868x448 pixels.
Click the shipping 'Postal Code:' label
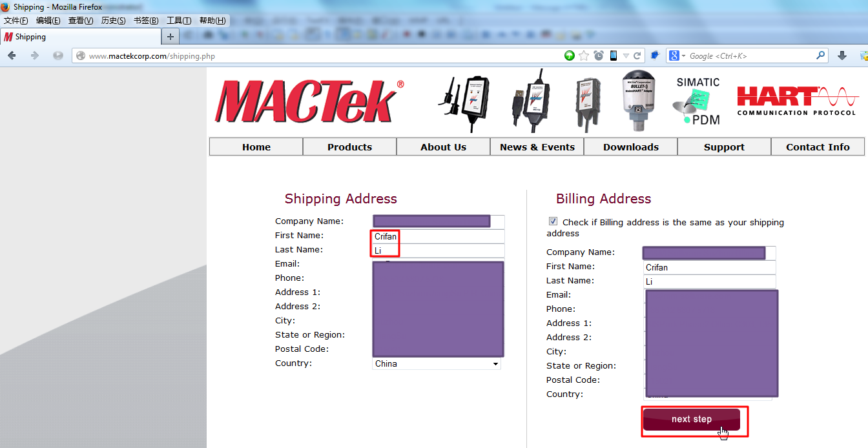302,349
